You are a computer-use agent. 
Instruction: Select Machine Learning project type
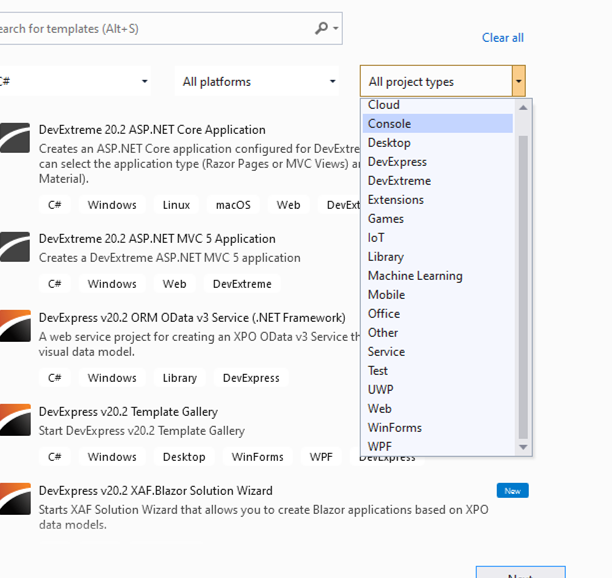(438, 276)
